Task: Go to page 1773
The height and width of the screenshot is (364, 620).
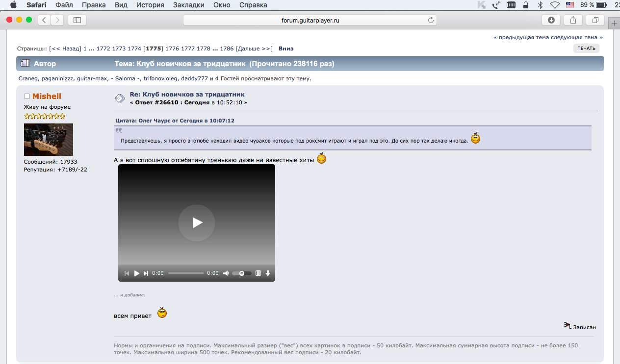Action: (119, 49)
